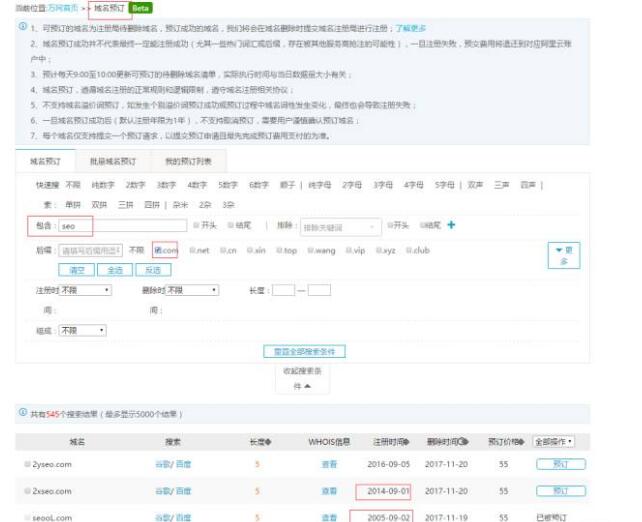Select the 4字母 quick filter
The image size is (642, 522).
coord(414,185)
